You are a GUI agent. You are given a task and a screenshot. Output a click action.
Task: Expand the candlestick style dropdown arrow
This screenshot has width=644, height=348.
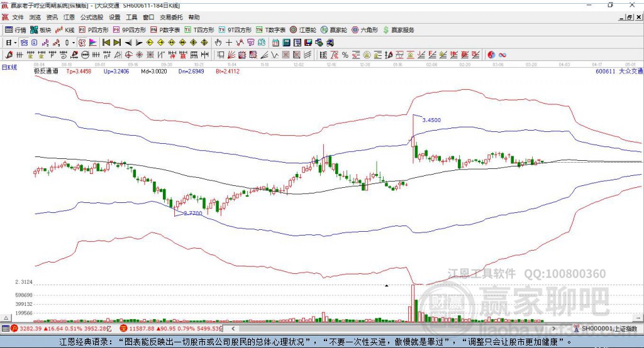tap(74, 43)
